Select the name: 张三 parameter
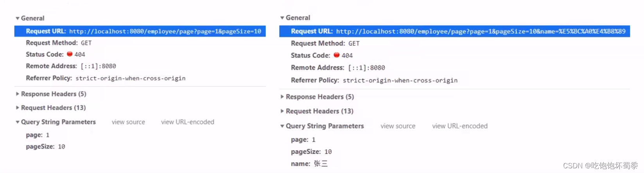Screen dimensions: 644x173 [309, 164]
